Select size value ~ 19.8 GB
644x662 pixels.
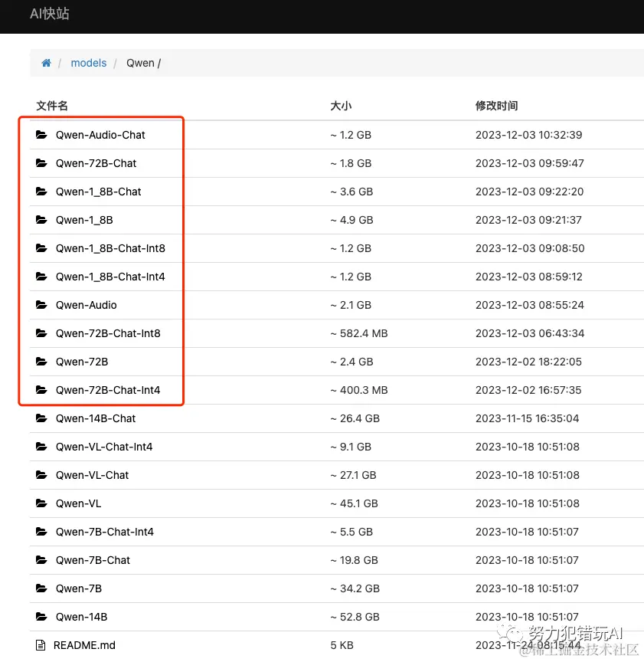pyautogui.click(x=354, y=560)
